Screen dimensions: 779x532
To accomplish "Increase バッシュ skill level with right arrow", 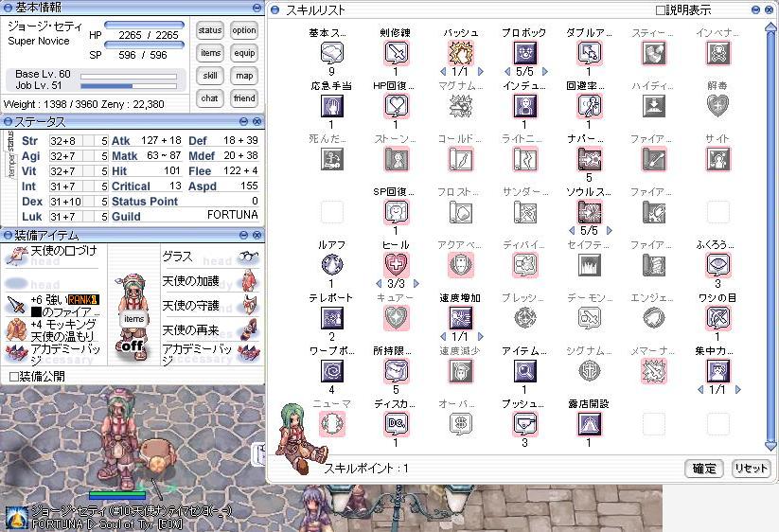I will pos(481,72).
